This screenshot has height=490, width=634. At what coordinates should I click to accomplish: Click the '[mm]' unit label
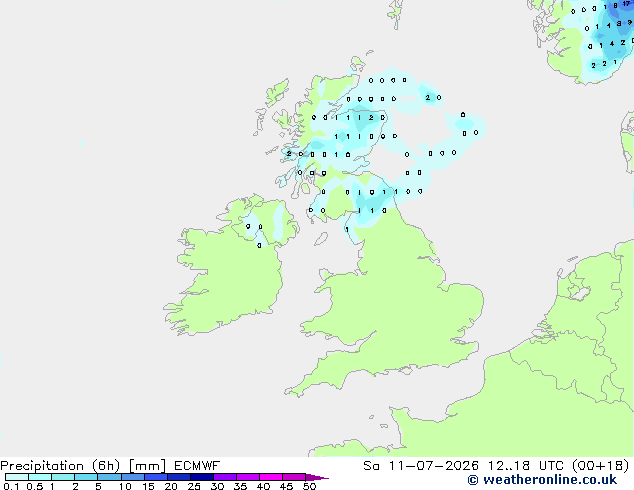[147, 466]
